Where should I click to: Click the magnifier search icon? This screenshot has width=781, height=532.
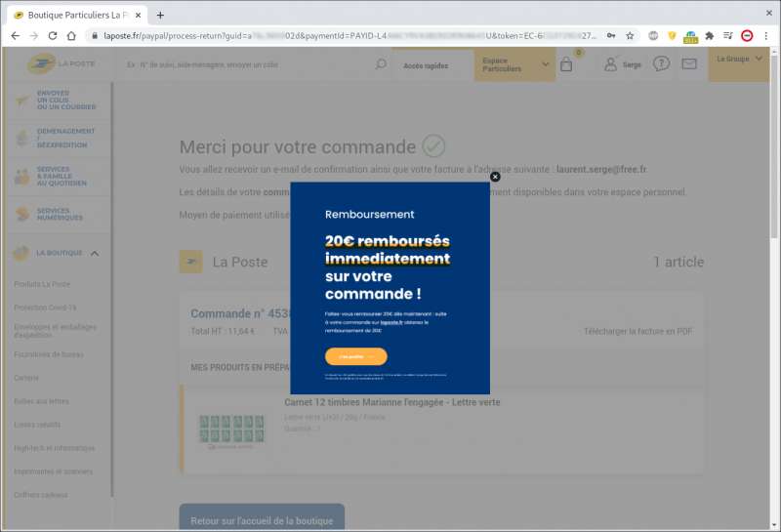(x=381, y=64)
